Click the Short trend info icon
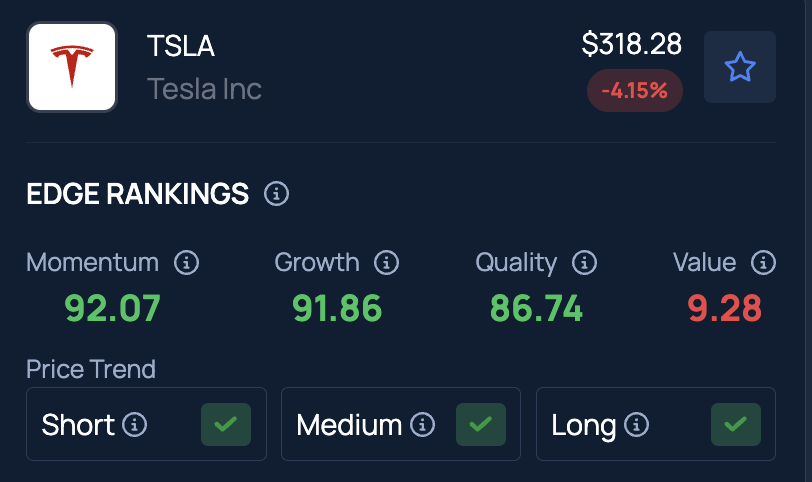Viewport: 812px width, 482px height. tap(135, 425)
